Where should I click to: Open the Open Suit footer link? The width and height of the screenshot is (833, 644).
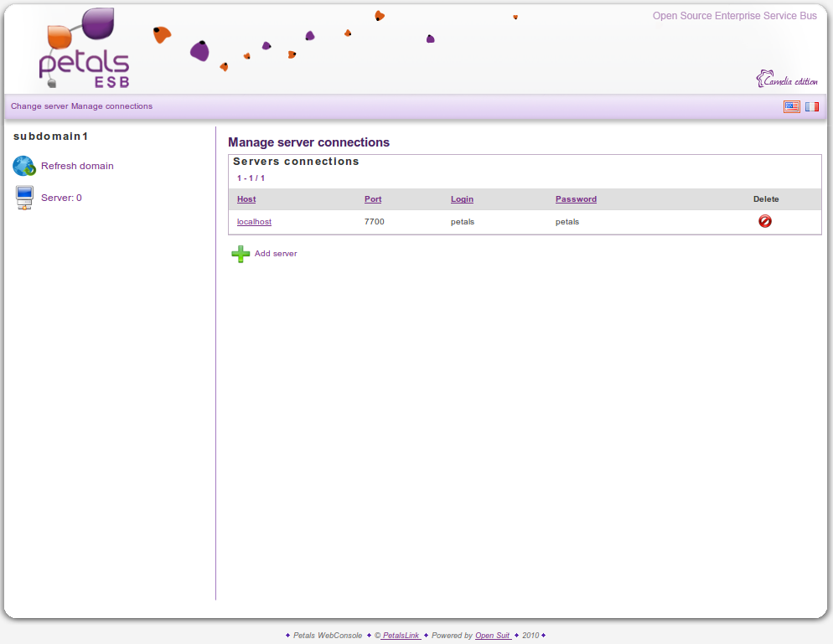[x=493, y=636]
